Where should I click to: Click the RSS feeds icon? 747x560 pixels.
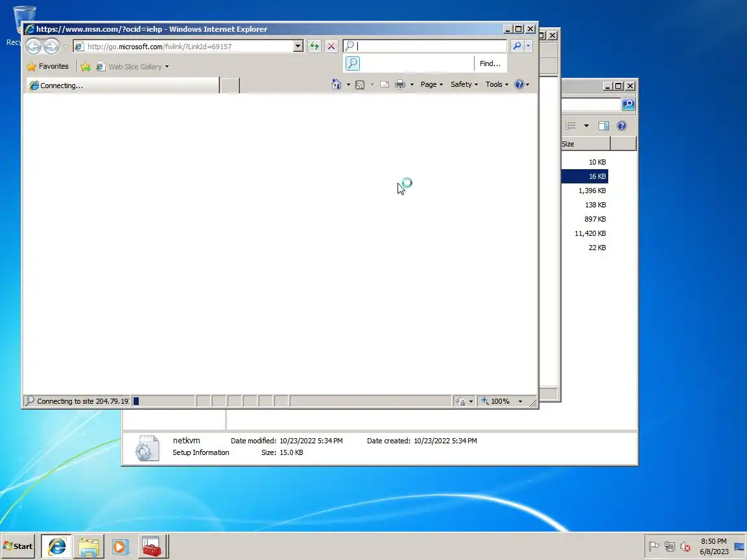[360, 85]
